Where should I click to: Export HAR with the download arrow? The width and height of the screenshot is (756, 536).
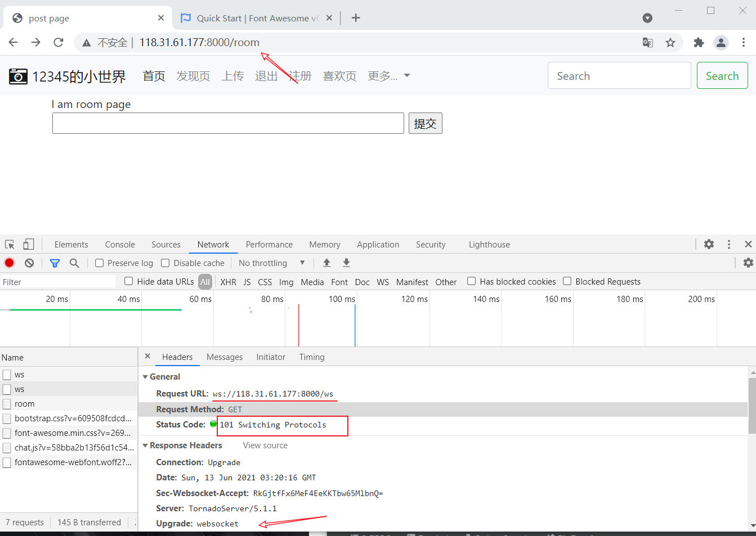click(346, 263)
